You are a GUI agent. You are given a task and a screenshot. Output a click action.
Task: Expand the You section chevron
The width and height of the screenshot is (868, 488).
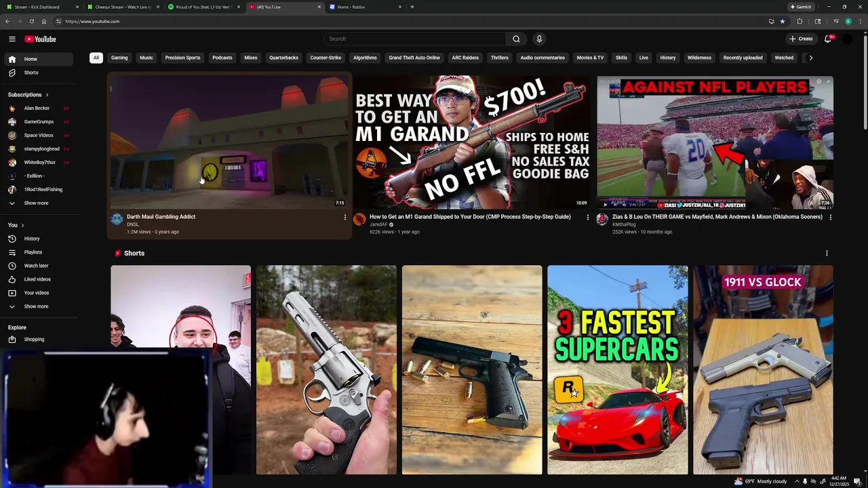point(22,225)
